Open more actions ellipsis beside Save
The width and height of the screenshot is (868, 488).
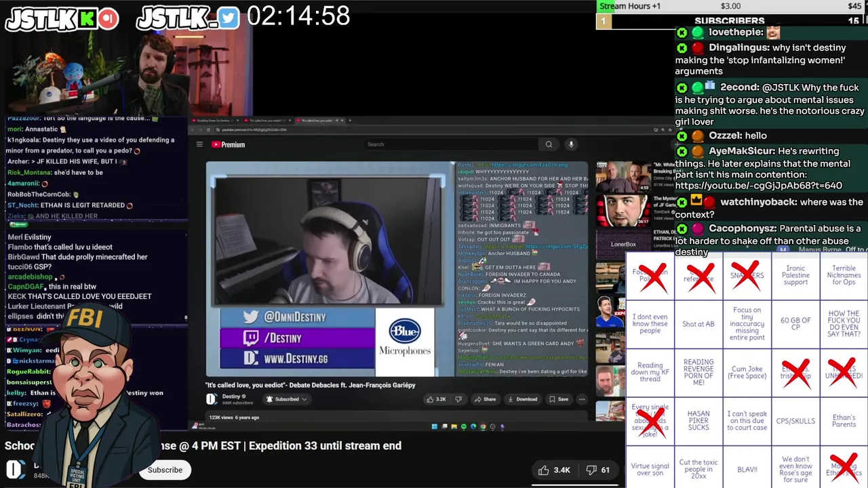[581, 399]
